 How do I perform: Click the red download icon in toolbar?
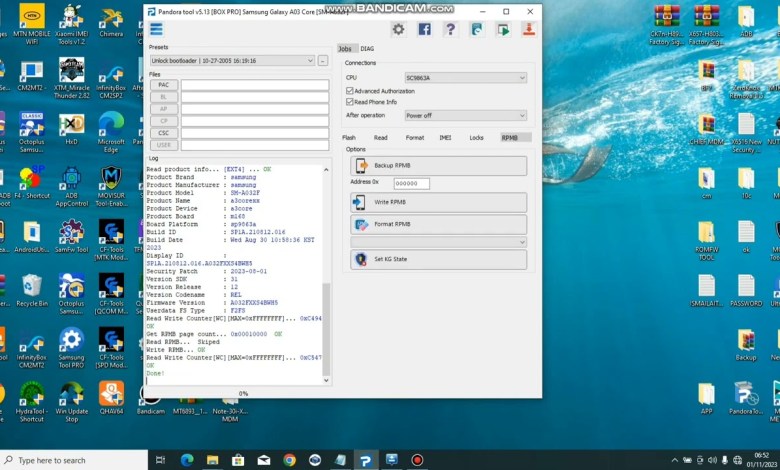click(528, 30)
